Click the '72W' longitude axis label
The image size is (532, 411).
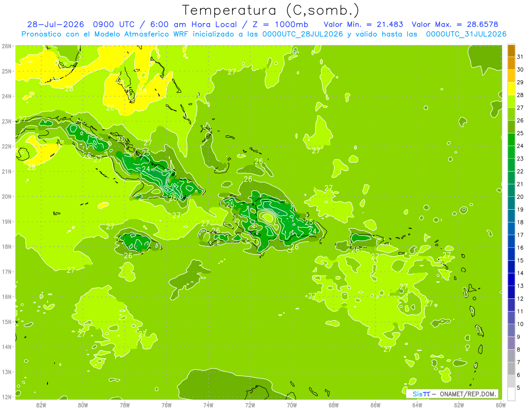(250, 405)
